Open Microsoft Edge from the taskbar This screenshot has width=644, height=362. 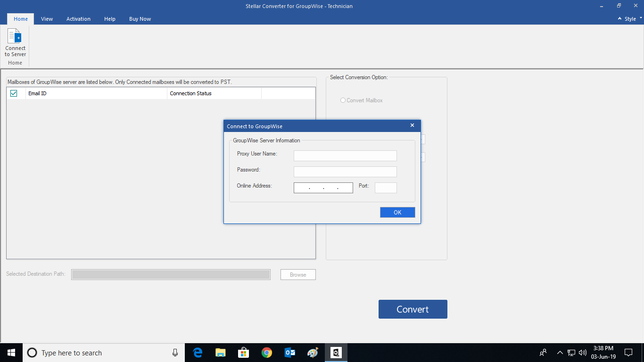click(198, 353)
